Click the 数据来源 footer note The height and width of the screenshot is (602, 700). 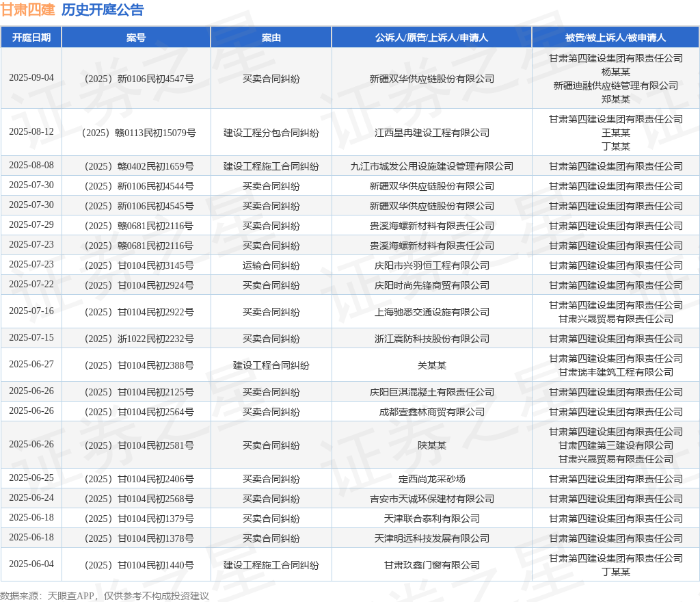[105, 596]
